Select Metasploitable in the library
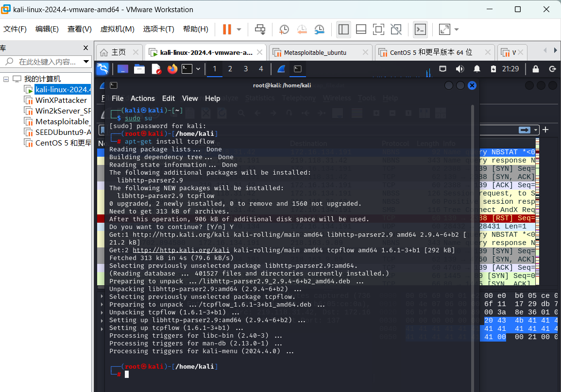This screenshot has height=392, width=561. pos(57,122)
